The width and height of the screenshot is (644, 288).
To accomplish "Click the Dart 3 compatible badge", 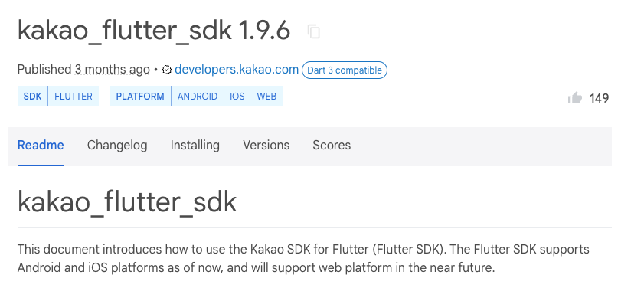I will point(345,70).
